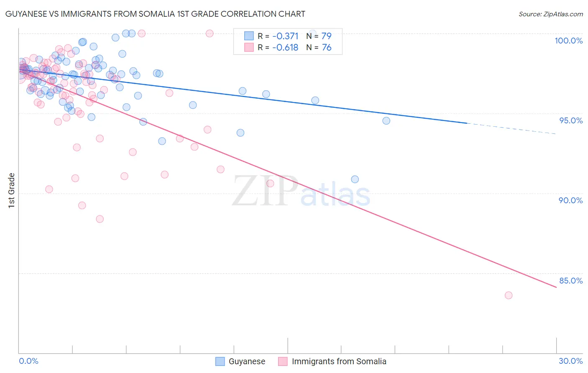Click the 0.0% x-axis label
588x373 pixels.
(x=28, y=361)
